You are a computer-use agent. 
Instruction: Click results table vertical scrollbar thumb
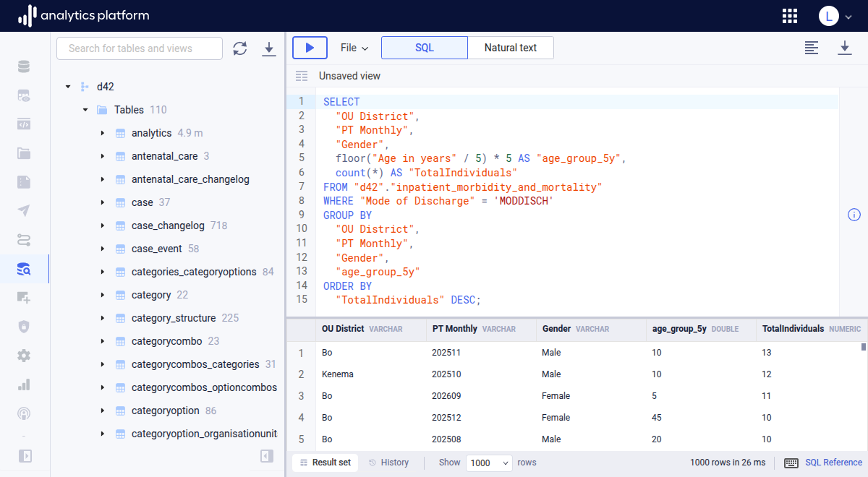pos(864,346)
